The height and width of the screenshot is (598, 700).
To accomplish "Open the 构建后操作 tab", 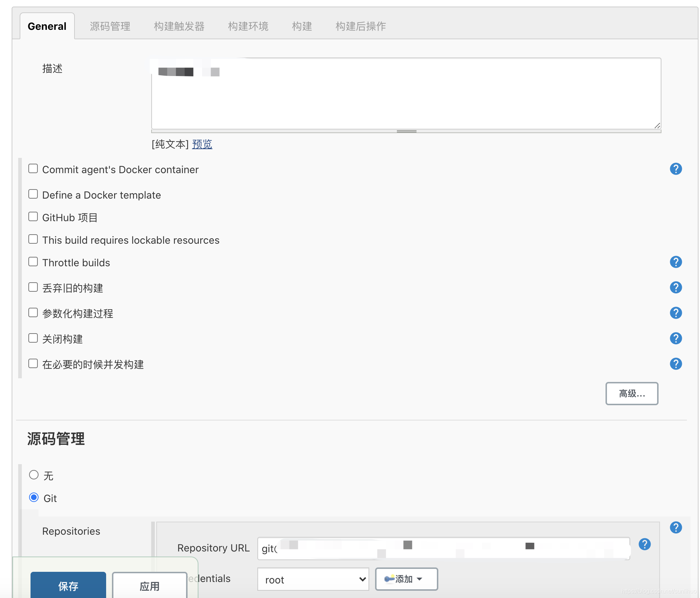I will click(361, 26).
